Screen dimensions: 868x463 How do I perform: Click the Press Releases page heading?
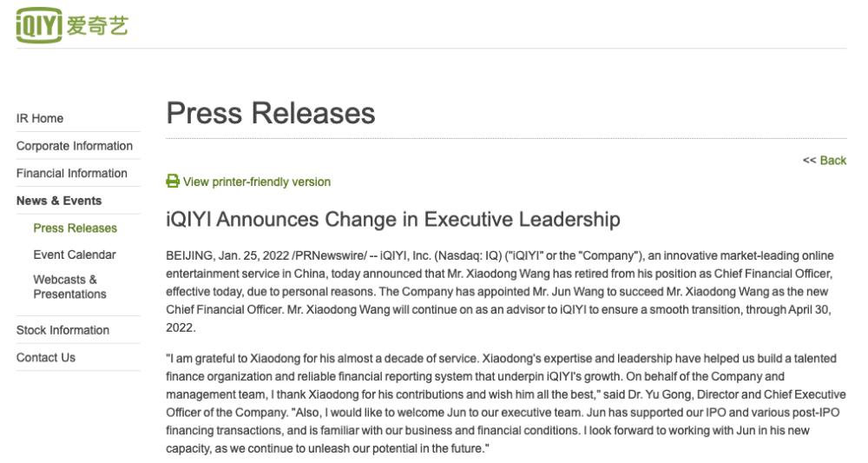click(x=271, y=113)
